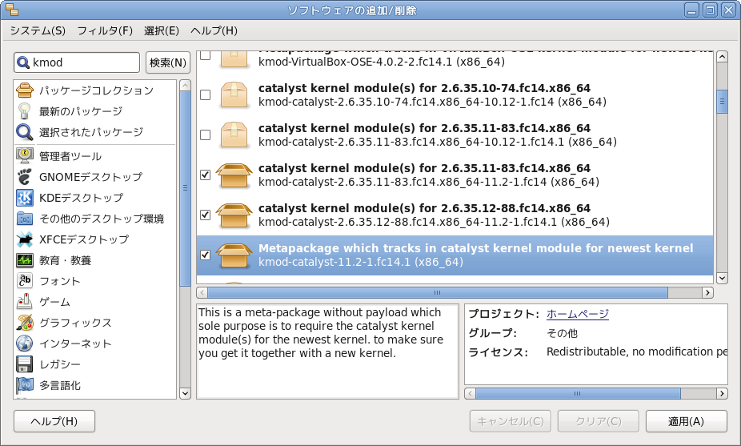This screenshot has width=741, height=446.
Task: Click open box icon for kmod-catalyst 2.6.35.11-83 11.2-1.fc14
Action: point(234,175)
